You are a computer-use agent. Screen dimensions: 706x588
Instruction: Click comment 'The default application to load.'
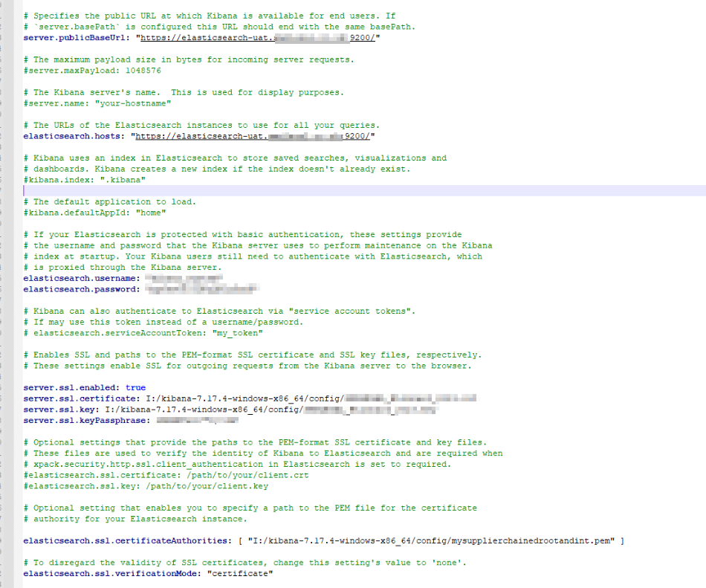pyautogui.click(x=110, y=201)
